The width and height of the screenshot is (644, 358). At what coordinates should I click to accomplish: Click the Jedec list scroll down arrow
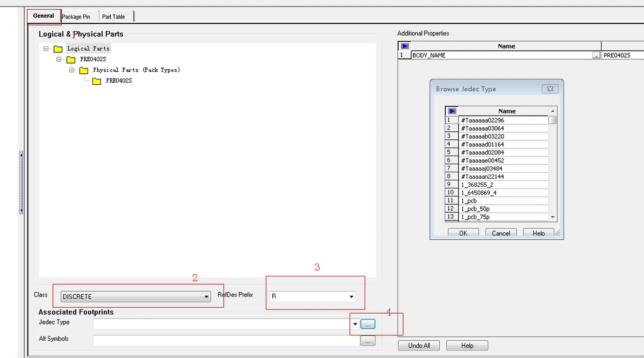tap(553, 217)
